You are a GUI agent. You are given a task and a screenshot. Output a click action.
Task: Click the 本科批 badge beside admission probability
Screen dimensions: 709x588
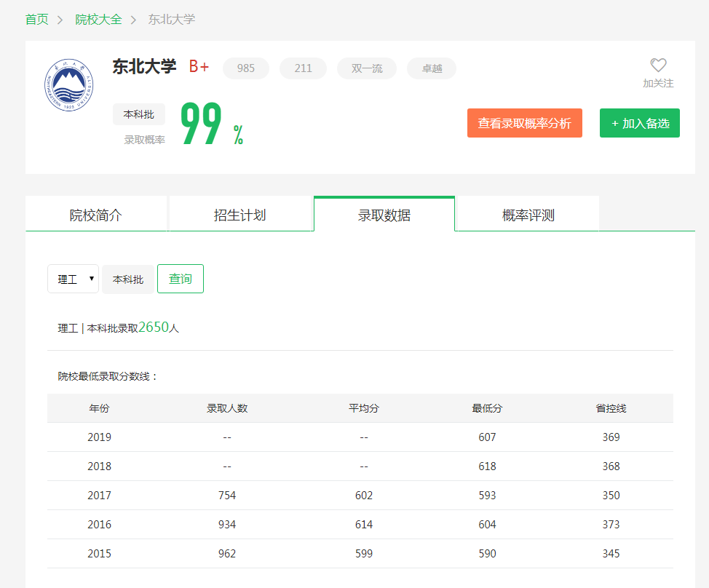point(139,114)
